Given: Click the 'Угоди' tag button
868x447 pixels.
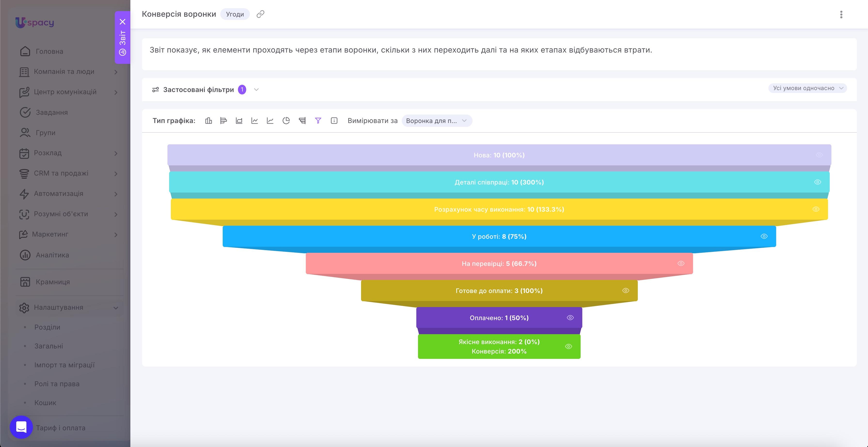Looking at the screenshot, I should pyautogui.click(x=235, y=14).
